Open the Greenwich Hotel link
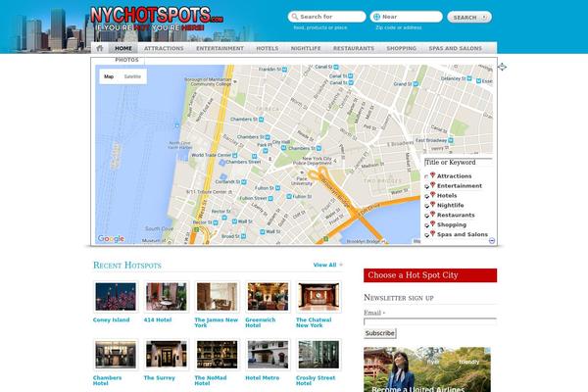The width and height of the screenshot is (588, 392). (x=261, y=322)
